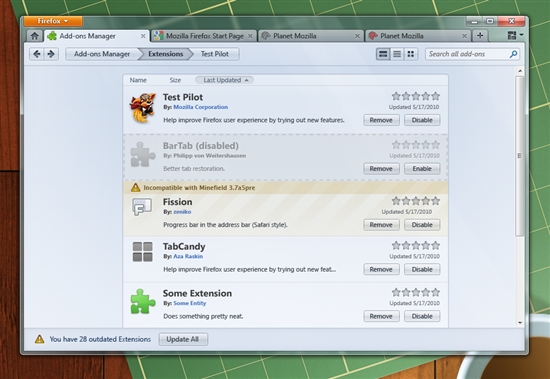Go forward with the right arrow
This screenshot has height=379, width=550.
point(51,54)
